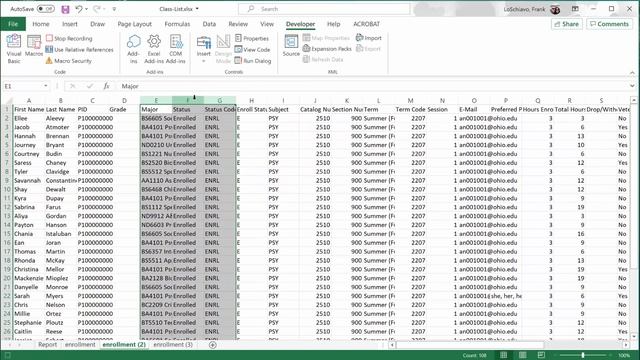
Task: Switch to the Report sheet
Action: 47,344
